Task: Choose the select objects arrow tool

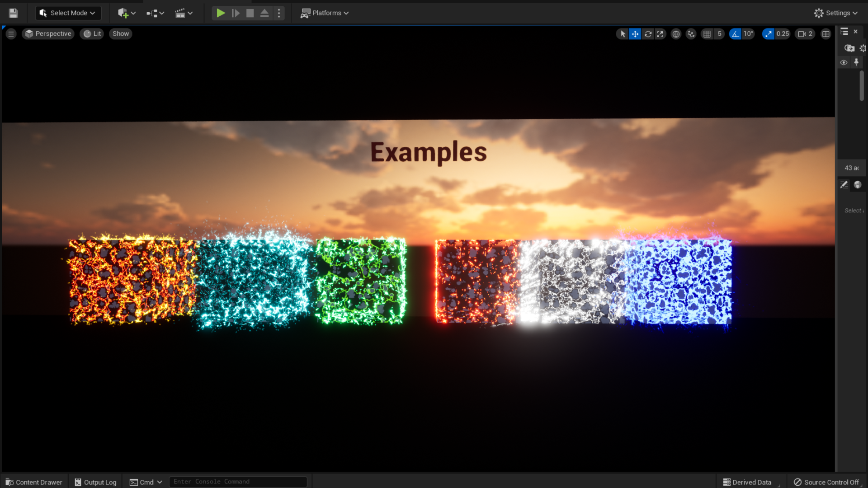Action: [x=623, y=34]
